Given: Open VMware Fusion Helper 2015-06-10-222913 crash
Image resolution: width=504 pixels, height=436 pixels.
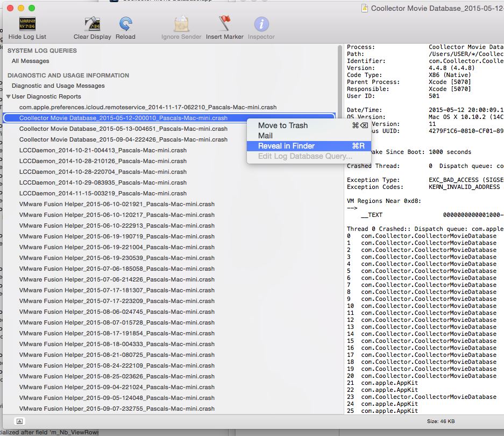Looking at the screenshot, I should click(x=117, y=226).
